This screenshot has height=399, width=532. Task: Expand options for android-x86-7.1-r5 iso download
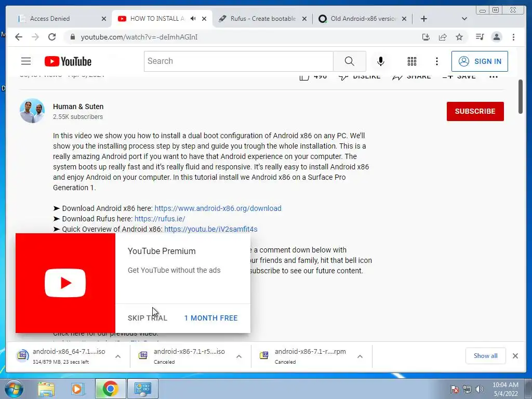coord(239,356)
